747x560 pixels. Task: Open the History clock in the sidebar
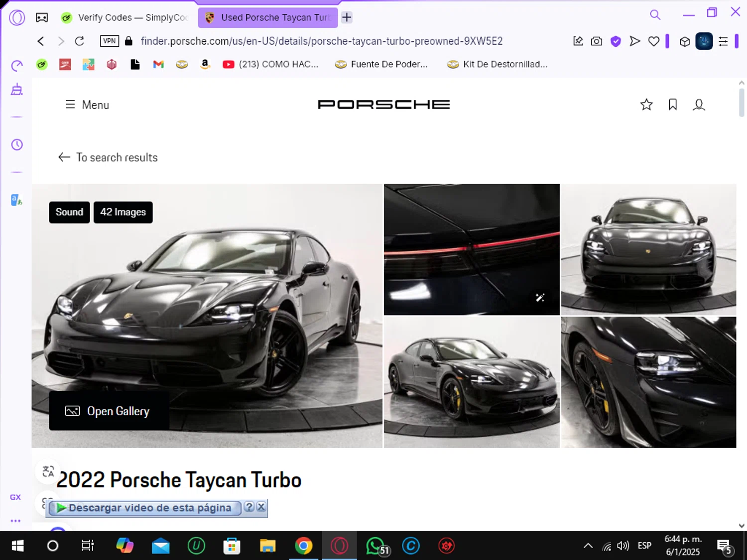pyautogui.click(x=17, y=145)
